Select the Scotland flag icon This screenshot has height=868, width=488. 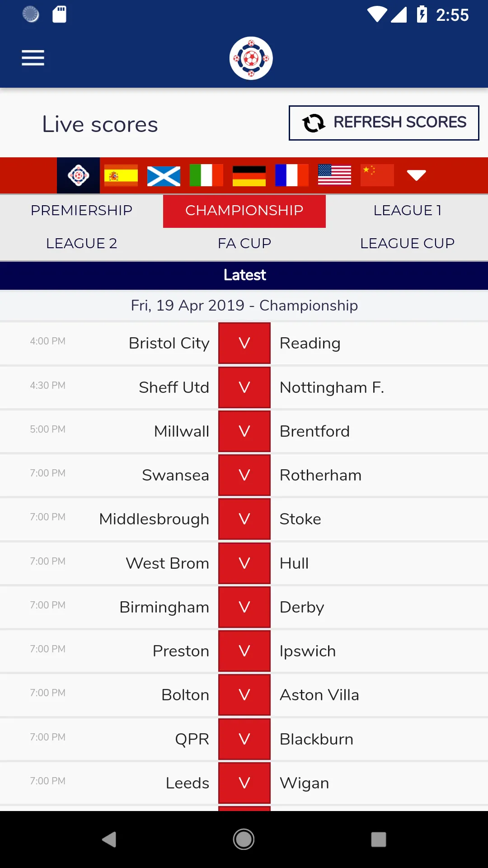coord(164,175)
